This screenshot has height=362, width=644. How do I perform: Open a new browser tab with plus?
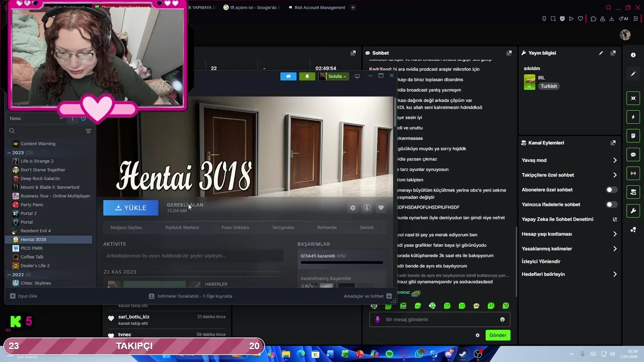pyautogui.click(x=353, y=8)
